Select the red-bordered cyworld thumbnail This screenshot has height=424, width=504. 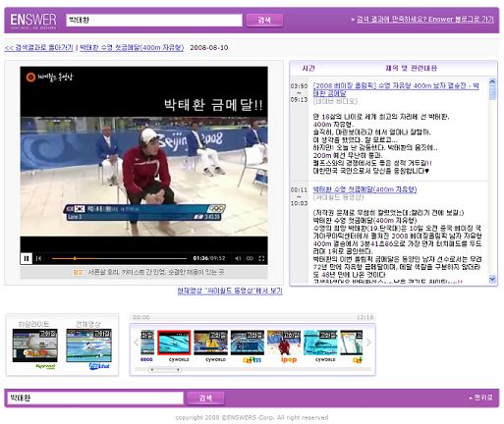coord(174,343)
